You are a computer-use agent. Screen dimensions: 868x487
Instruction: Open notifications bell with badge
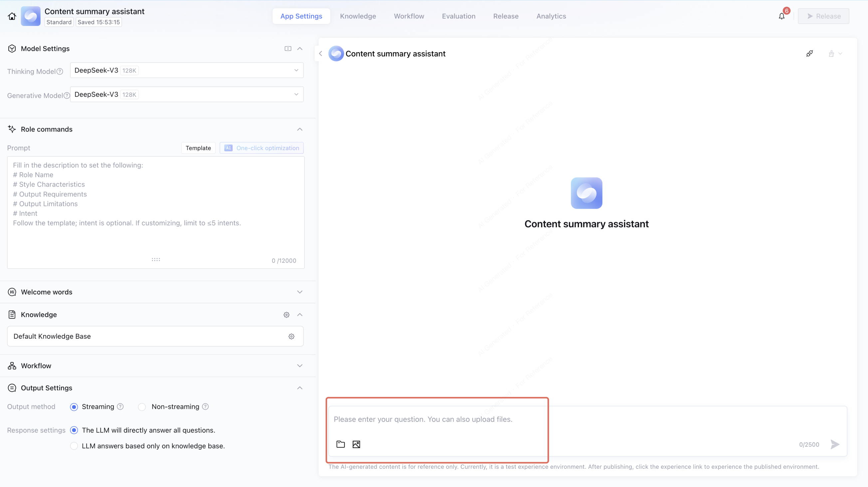(x=782, y=16)
